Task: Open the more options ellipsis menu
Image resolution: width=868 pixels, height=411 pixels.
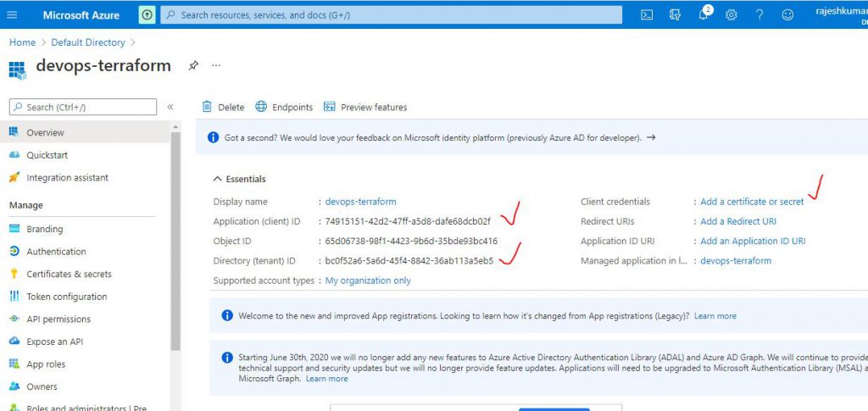Action: pos(216,65)
